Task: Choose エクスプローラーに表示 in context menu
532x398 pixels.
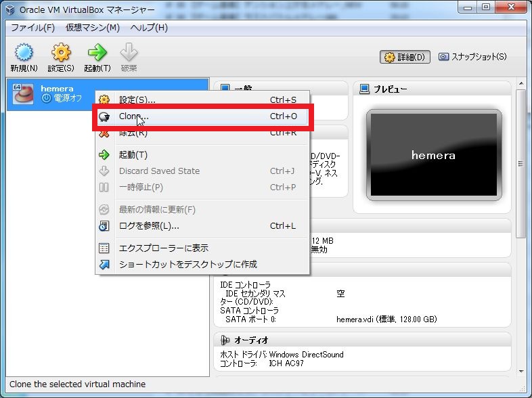Action: click(x=202, y=248)
